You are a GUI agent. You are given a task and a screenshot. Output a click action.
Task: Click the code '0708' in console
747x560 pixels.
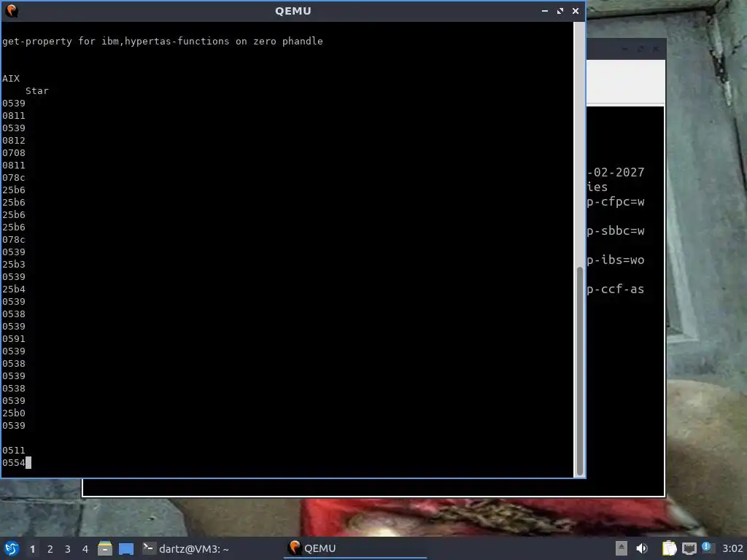point(14,153)
